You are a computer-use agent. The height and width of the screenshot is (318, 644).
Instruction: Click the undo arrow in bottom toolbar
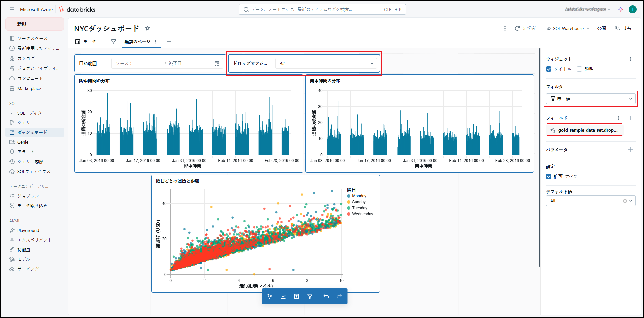click(x=326, y=296)
